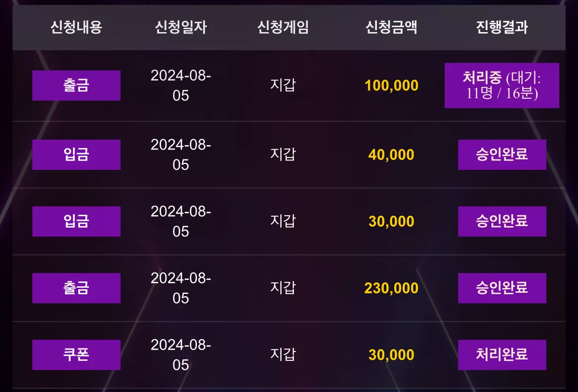Click the 진행결과 column header
Viewport: 578px width, 392px height.
click(x=502, y=27)
